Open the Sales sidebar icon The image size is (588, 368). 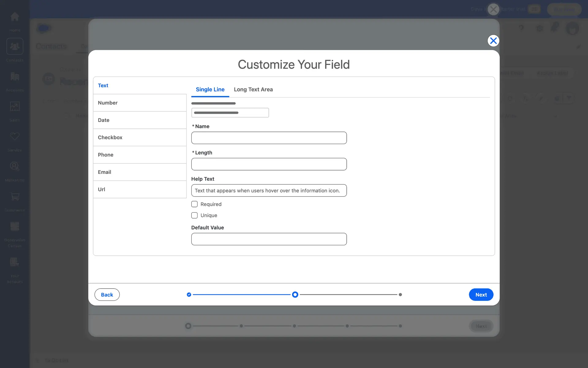(15, 107)
